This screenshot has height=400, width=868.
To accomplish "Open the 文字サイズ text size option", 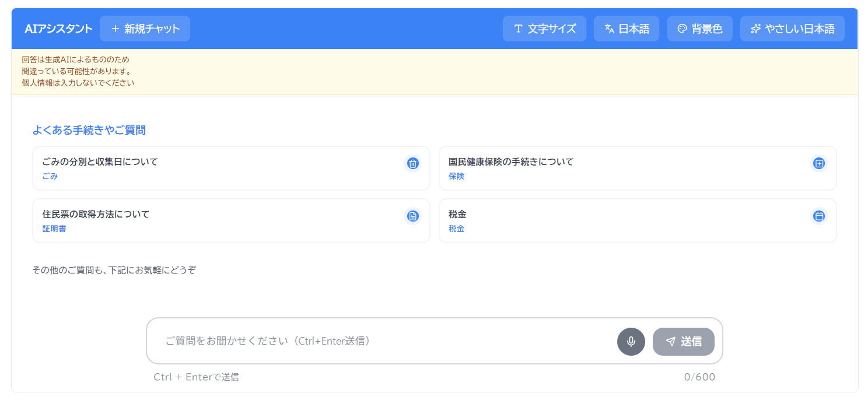I will (544, 29).
